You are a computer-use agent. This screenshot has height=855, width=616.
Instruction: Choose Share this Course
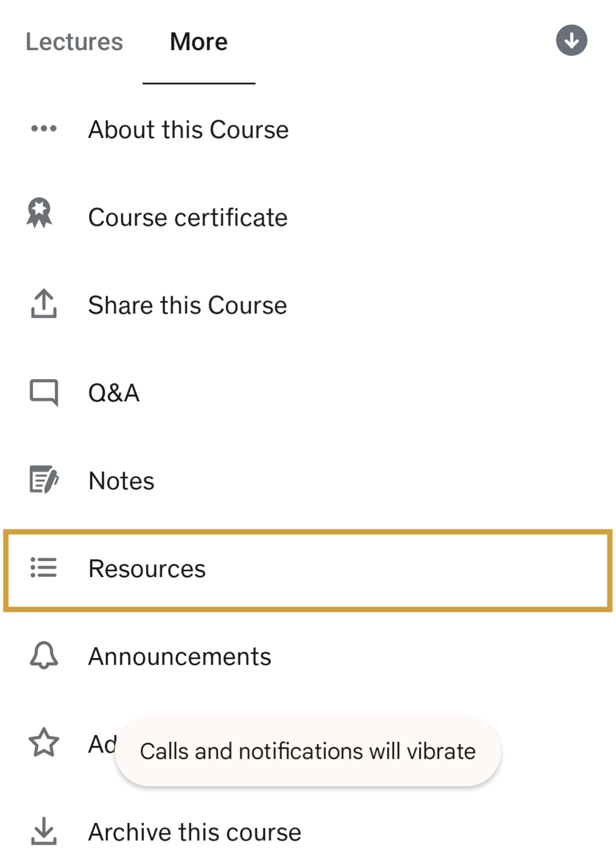tap(187, 306)
